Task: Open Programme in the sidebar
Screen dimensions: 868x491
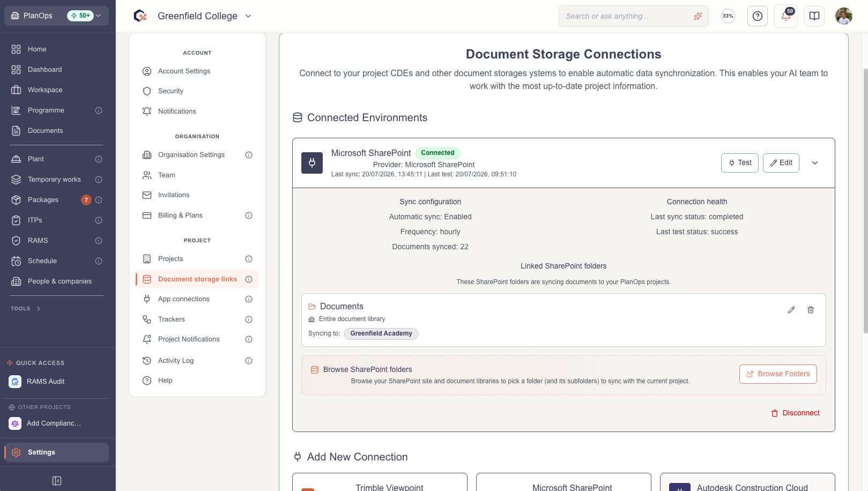Action: (57, 110)
